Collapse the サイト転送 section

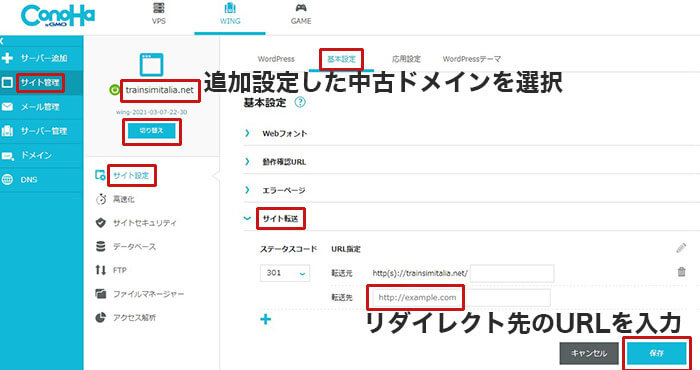(x=280, y=219)
